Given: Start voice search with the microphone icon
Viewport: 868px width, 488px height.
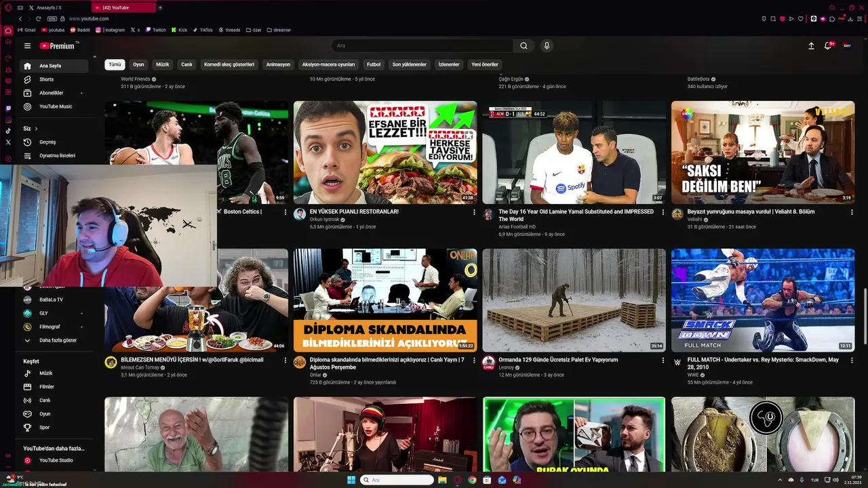Looking at the screenshot, I should [547, 45].
